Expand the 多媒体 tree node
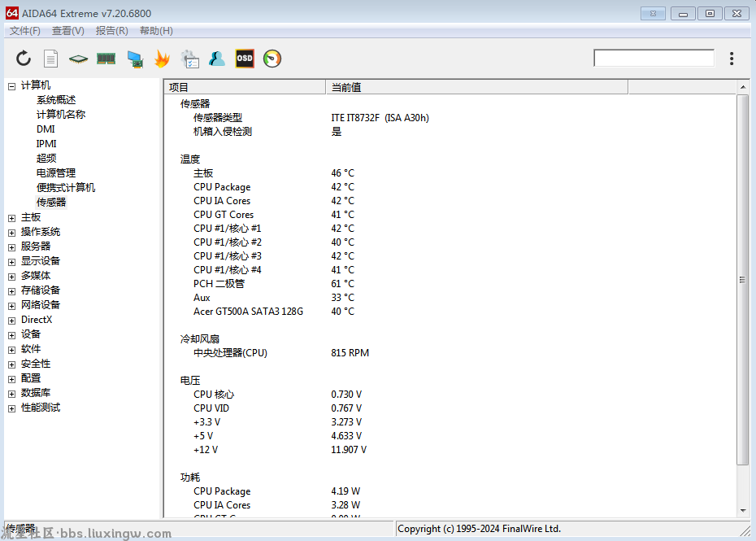The height and width of the screenshot is (541, 756). point(12,277)
